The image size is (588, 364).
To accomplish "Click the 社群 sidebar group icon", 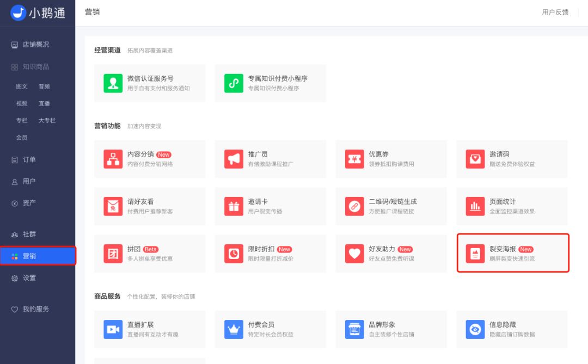I will click(15, 235).
